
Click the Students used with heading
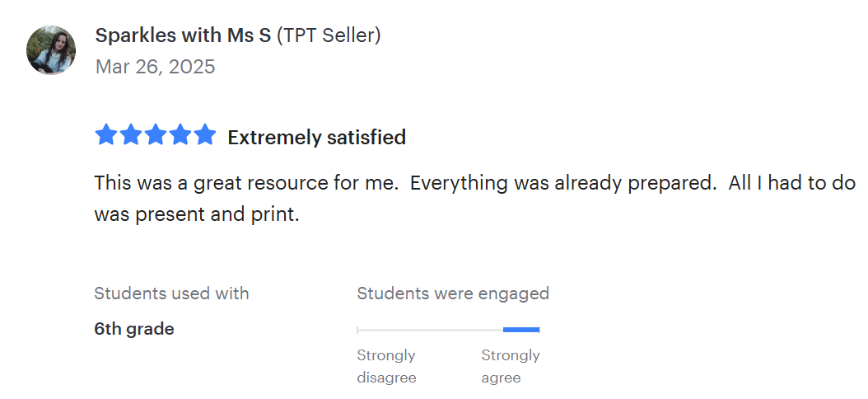tap(171, 293)
